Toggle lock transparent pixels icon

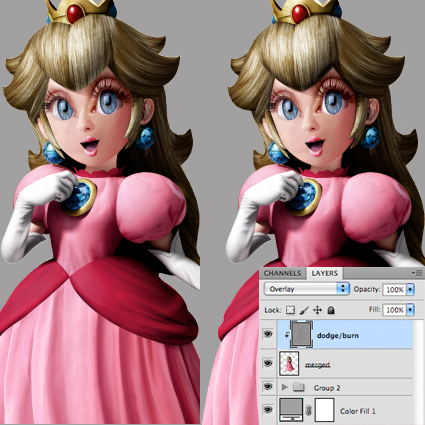pyautogui.click(x=290, y=310)
